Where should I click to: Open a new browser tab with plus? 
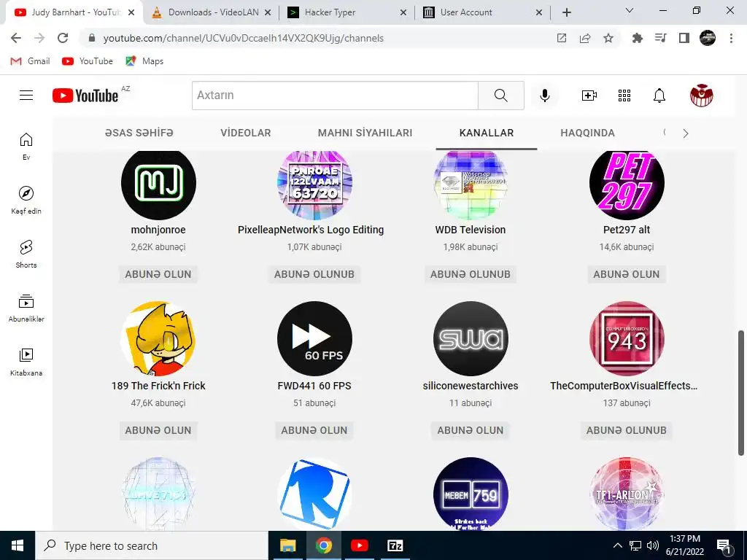(x=566, y=12)
